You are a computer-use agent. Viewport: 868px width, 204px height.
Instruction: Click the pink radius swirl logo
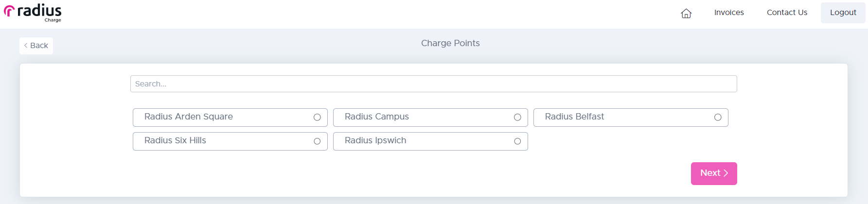9,11
